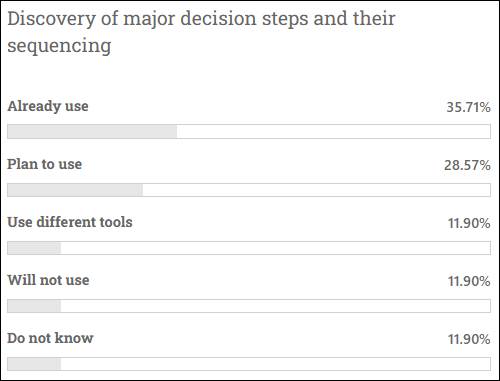The height and width of the screenshot is (381, 500).
Task: Click the 11.90% value beside 'Use different tools'
Action: tap(469, 223)
